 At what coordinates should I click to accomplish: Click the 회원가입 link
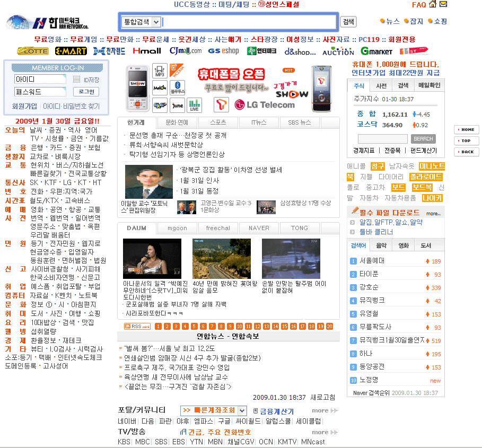pyautogui.click(x=24, y=106)
